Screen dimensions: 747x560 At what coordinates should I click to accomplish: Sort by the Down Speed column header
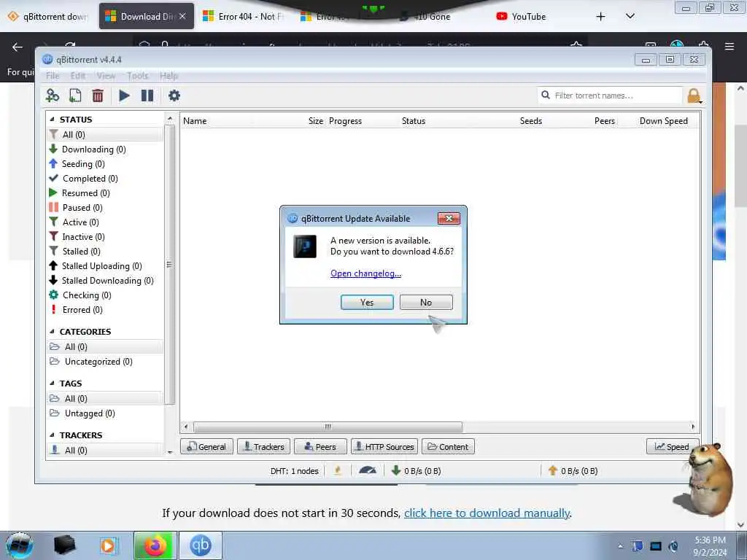[664, 121]
